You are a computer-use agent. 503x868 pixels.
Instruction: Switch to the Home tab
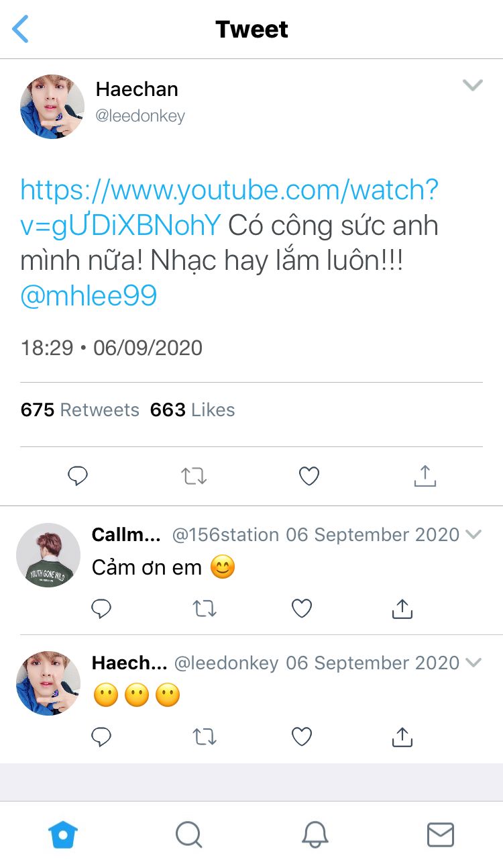pyautogui.click(x=63, y=835)
